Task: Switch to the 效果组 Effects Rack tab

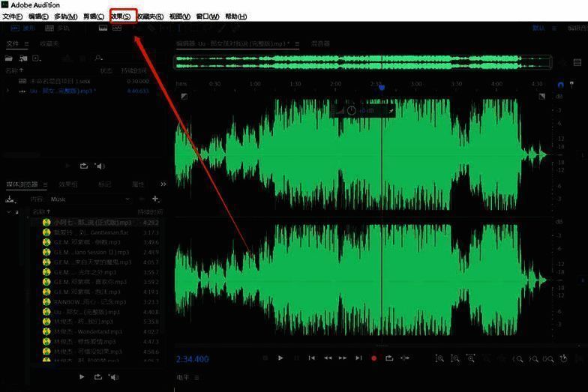Action: point(68,184)
